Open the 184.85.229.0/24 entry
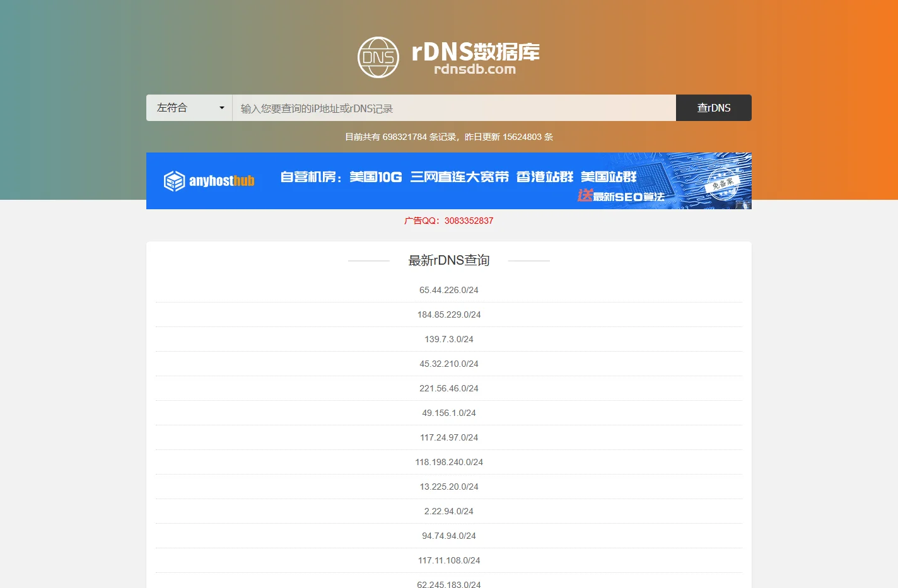Screen dimensions: 898x588 coord(449,314)
